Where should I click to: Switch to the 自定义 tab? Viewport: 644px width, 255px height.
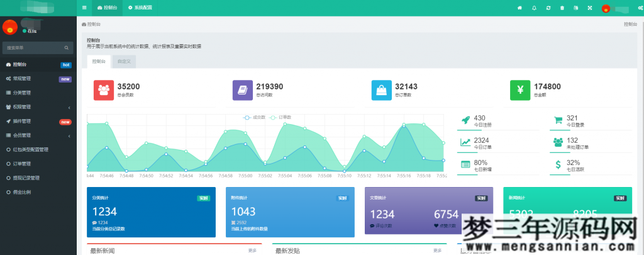(123, 62)
